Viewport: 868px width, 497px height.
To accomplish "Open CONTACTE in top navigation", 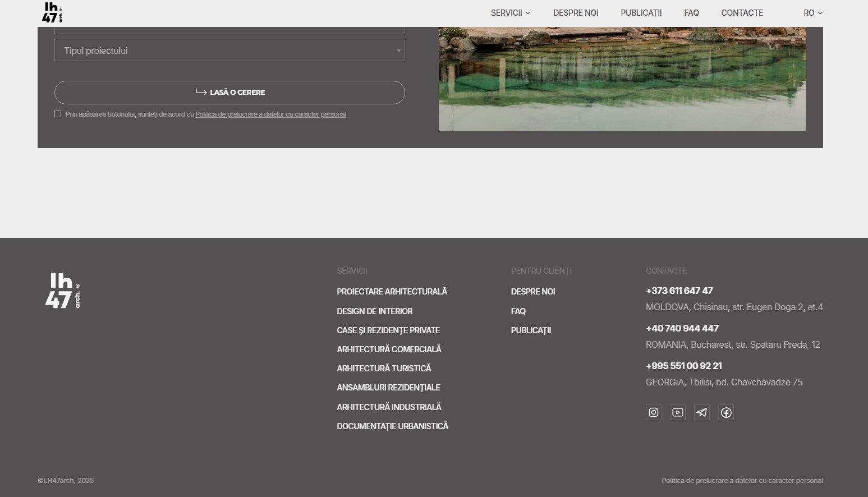I will click(x=742, y=13).
